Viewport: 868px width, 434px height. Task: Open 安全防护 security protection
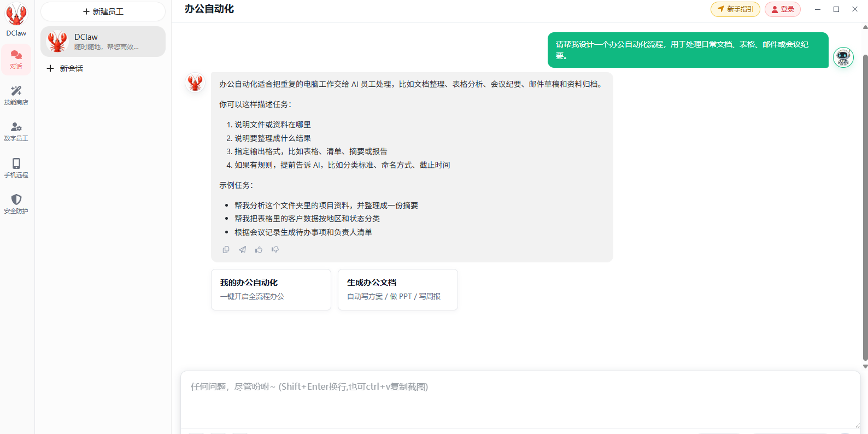coord(16,204)
